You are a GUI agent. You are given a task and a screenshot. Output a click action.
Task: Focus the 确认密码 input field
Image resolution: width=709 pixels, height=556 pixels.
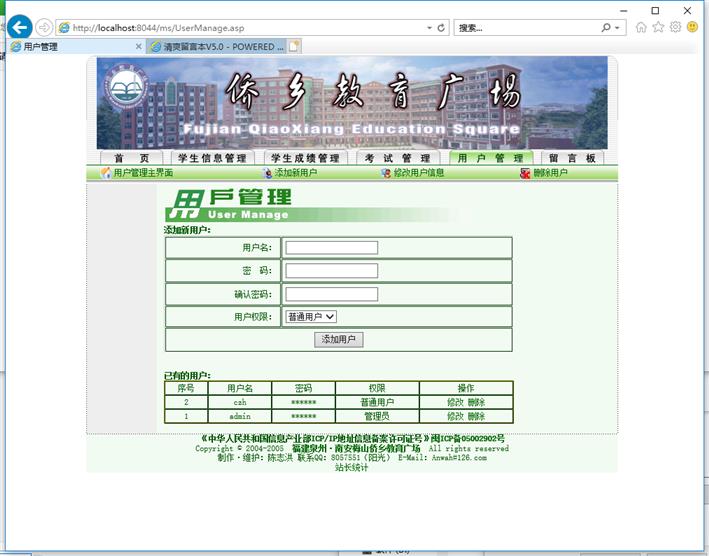click(x=331, y=294)
